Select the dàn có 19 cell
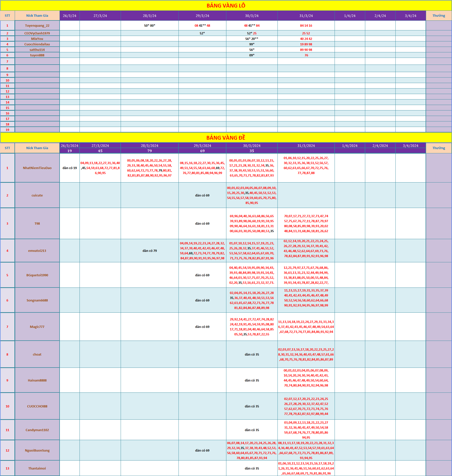Screen dimensions: 452x476 [70, 168]
